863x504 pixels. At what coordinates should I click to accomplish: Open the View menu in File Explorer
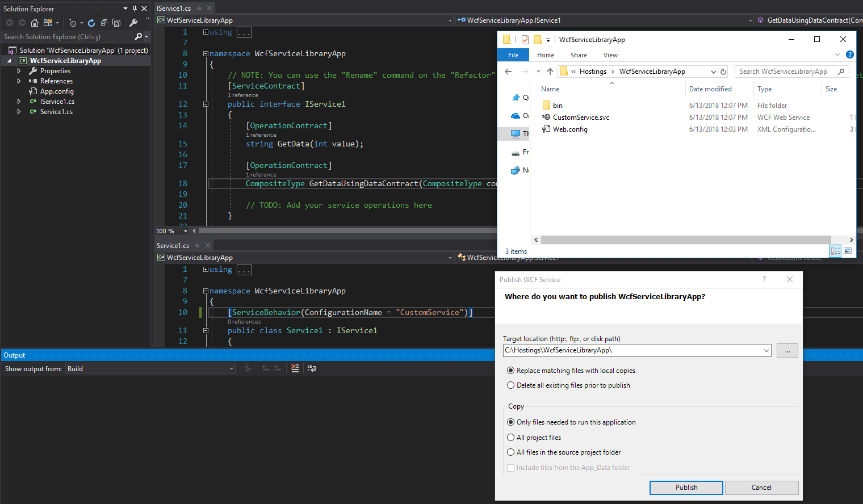pyautogui.click(x=610, y=55)
